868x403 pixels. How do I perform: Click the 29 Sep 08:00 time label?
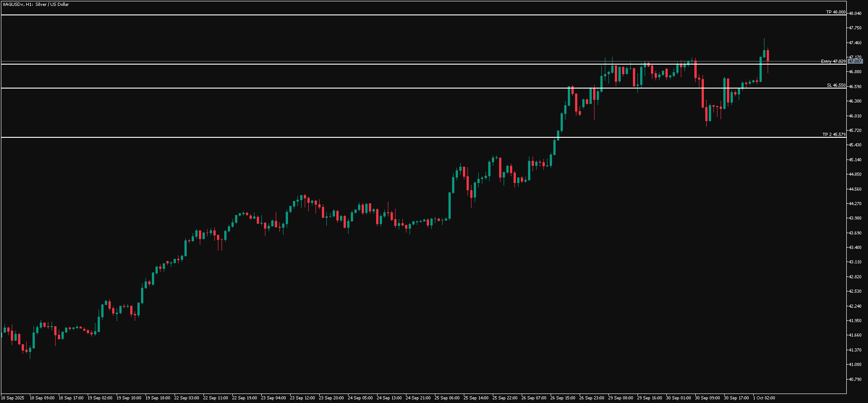(621, 398)
